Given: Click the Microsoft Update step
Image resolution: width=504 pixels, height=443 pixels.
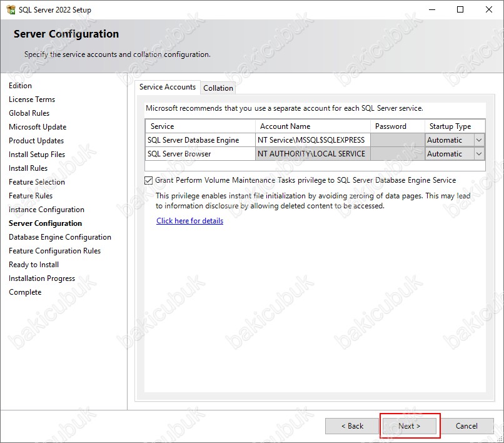Looking at the screenshot, I should click(x=38, y=127).
